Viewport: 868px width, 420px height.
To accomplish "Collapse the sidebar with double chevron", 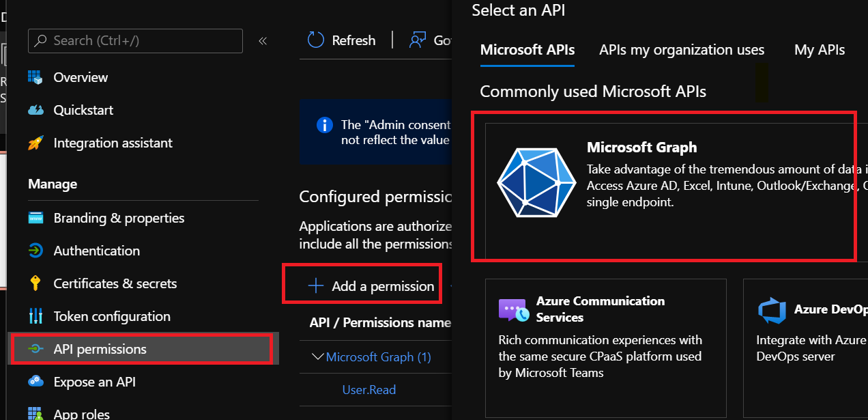I will (263, 41).
